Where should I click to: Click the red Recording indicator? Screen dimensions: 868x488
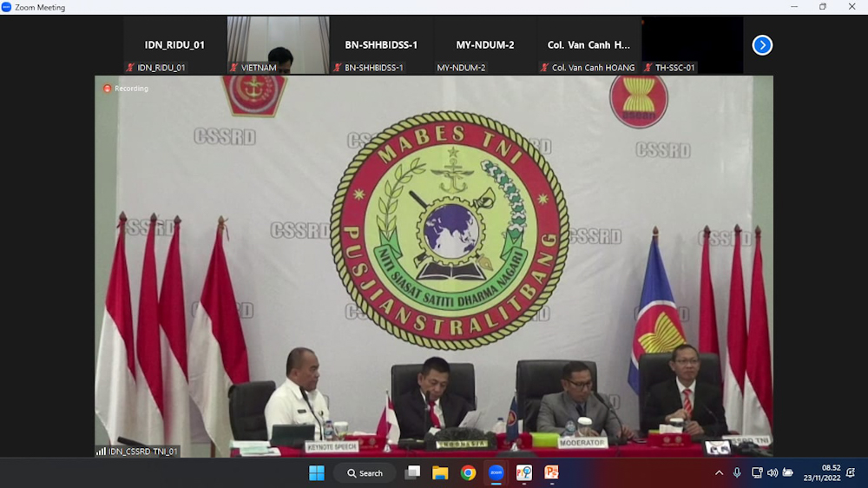126,89
